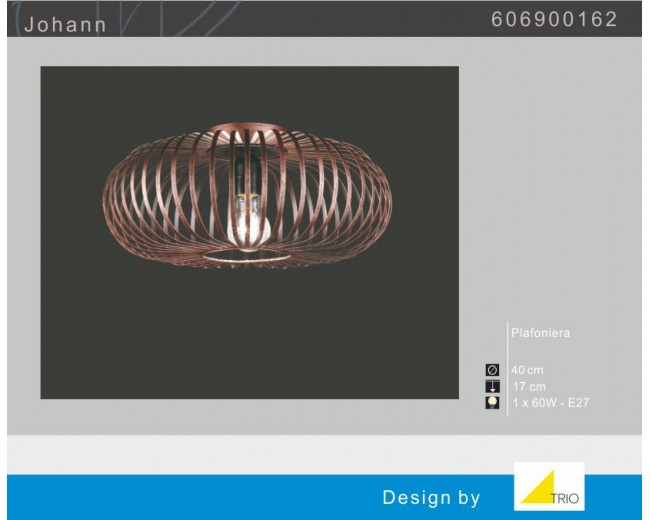Click the 17 cm height value
This screenshot has width=650, height=520.
click(x=529, y=387)
